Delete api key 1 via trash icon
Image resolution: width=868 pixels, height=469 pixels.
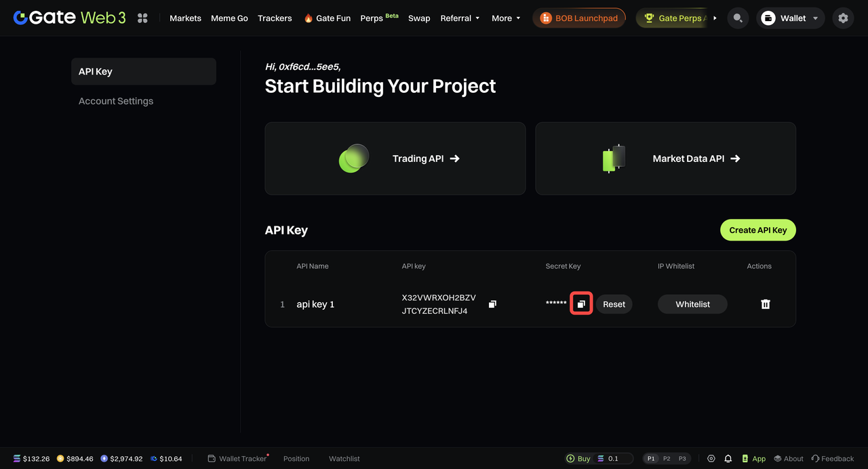tap(766, 304)
